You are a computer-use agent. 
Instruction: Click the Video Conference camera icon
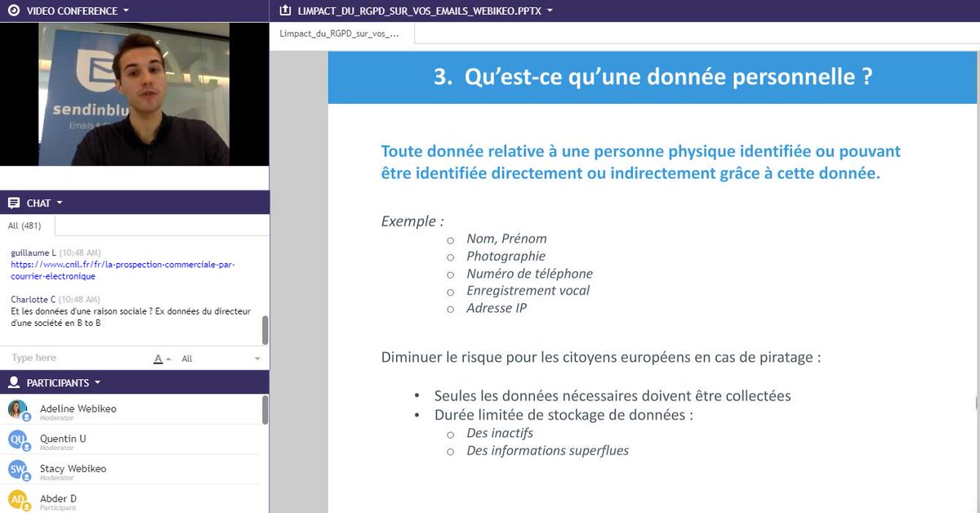click(14, 11)
